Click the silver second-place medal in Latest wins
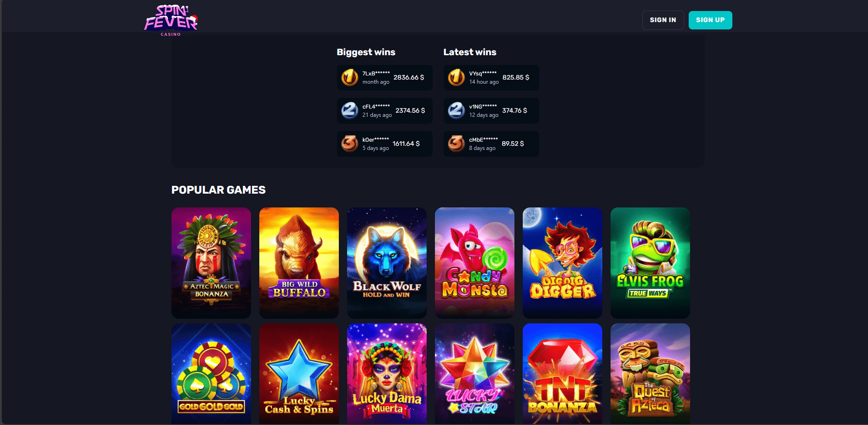This screenshot has height=425, width=868. coord(457,110)
